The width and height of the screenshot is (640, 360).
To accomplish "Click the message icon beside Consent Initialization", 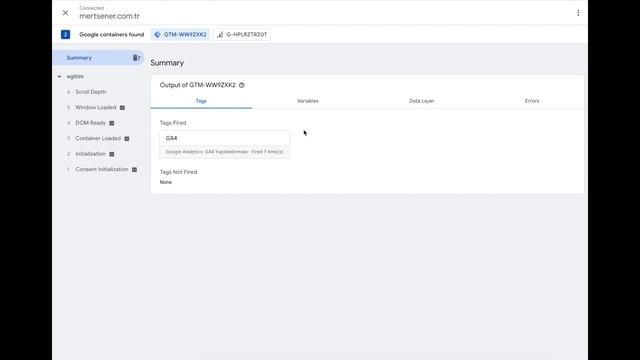I will click(134, 170).
